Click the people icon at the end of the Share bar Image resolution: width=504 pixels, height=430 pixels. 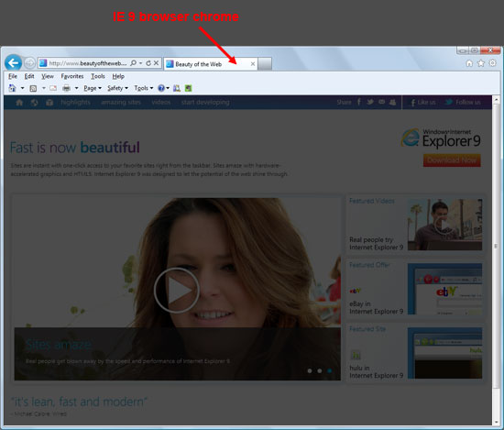(x=392, y=102)
